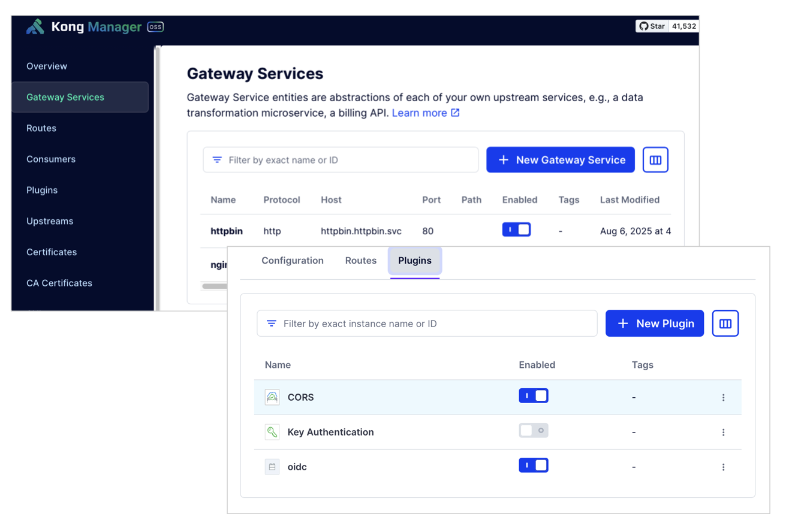Click the filter funnel icon in the plugin search field
Screen dimensions: 789x532
pyautogui.click(x=272, y=323)
